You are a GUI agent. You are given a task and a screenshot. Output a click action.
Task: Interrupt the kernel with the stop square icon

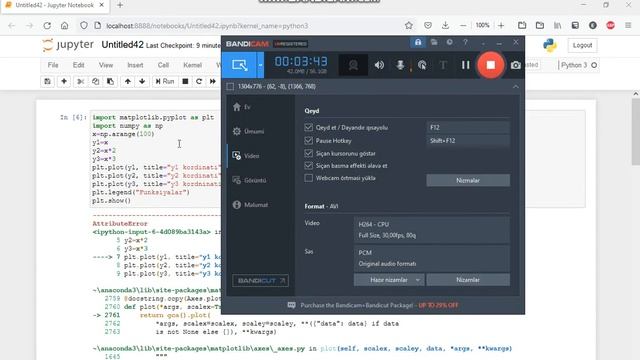click(x=185, y=81)
